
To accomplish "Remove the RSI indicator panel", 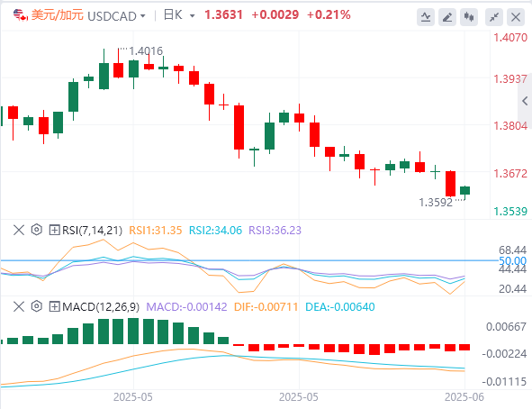I will point(19,230).
